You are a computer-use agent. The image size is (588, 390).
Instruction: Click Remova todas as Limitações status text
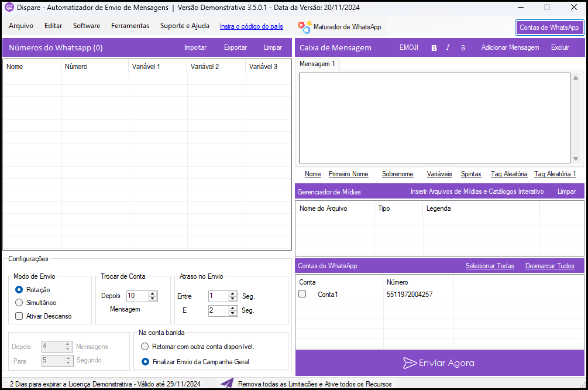click(315, 384)
